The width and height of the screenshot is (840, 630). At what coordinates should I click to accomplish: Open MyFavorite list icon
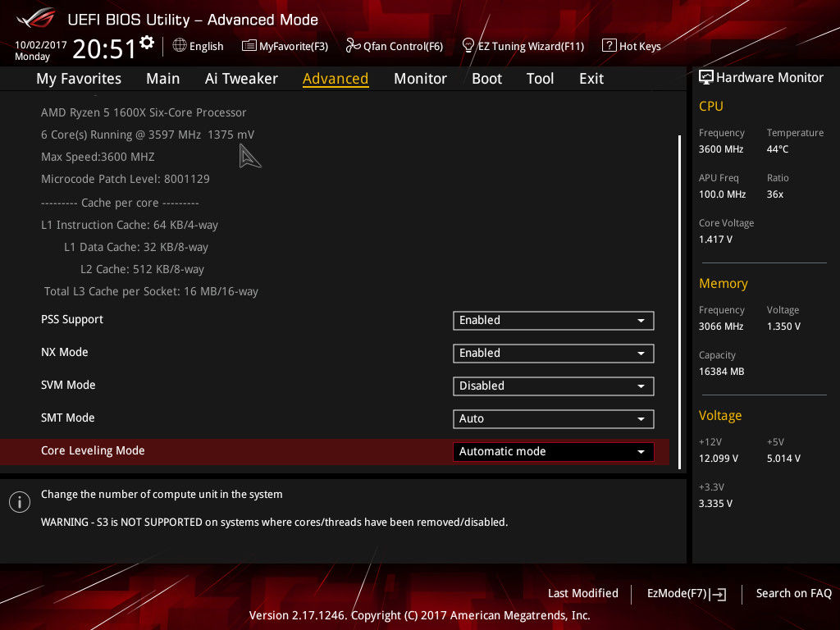point(249,46)
